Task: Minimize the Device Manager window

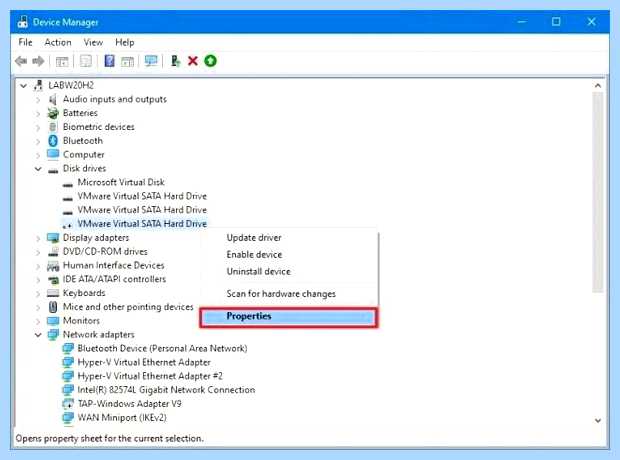Action: [x=522, y=22]
